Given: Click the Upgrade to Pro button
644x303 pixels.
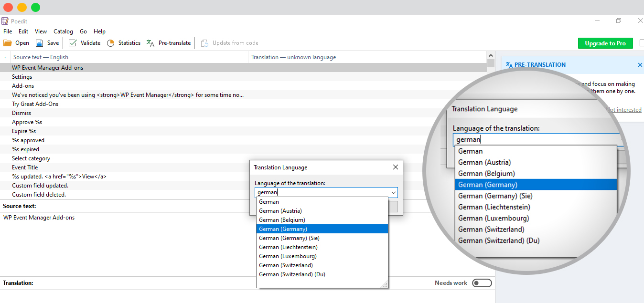Looking at the screenshot, I should click(605, 43).
